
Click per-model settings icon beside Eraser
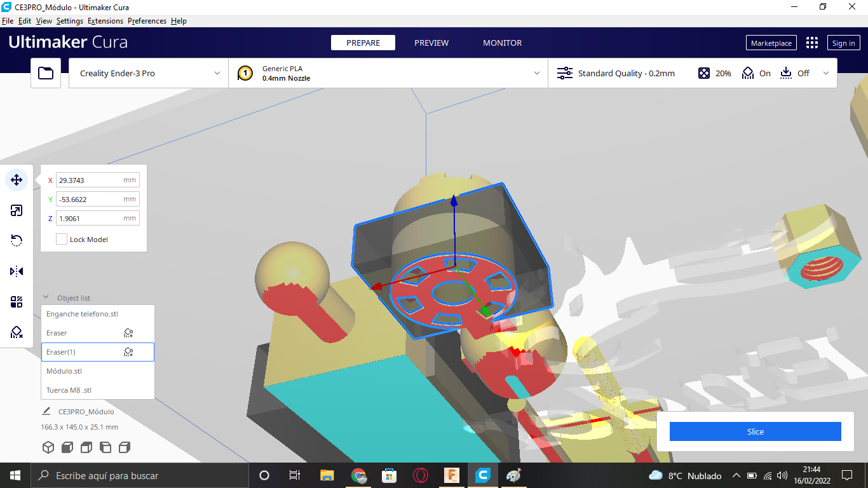point(128,333)
